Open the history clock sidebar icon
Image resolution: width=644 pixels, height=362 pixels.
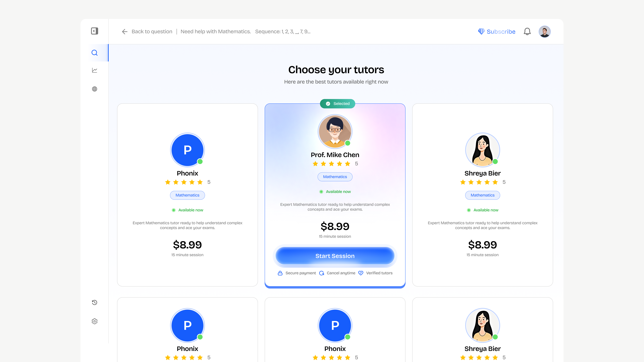pos(95,302)
